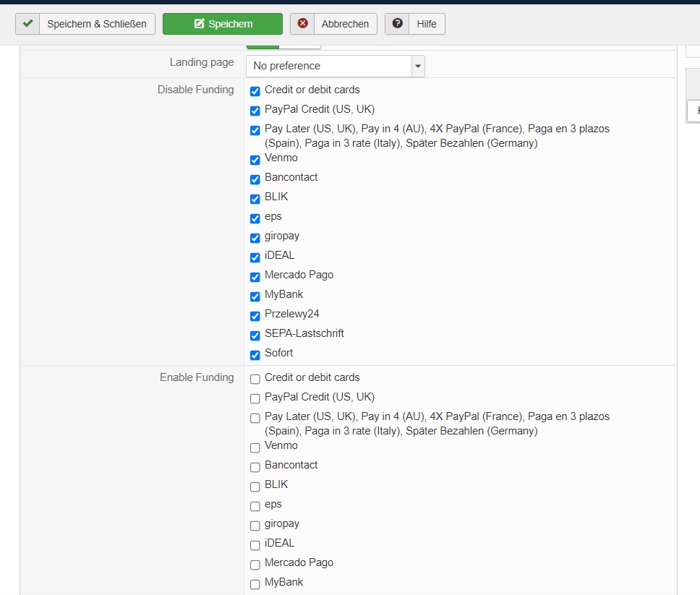Uncheck Bancontact under Disable Funding

tap(255, 179)
